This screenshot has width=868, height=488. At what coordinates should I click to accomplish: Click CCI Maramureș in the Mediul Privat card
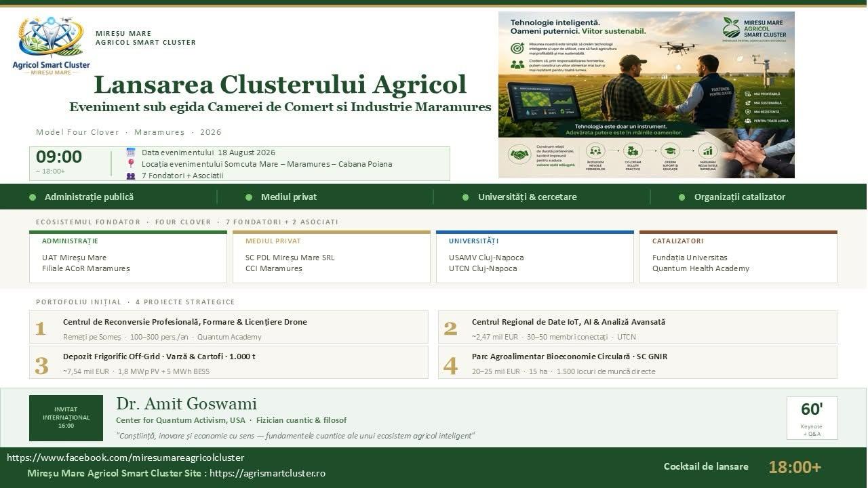pos(274,268)
